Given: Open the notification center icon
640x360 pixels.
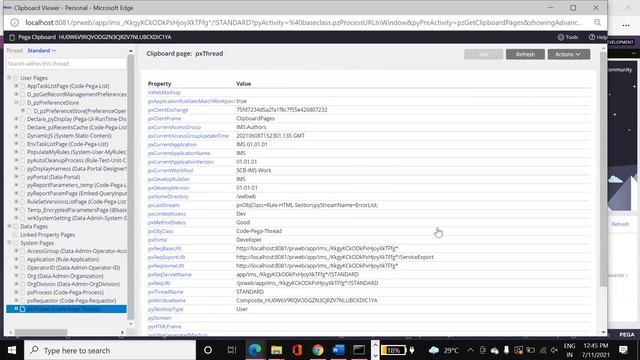Looking at the screenshot, I should [623, 350].
